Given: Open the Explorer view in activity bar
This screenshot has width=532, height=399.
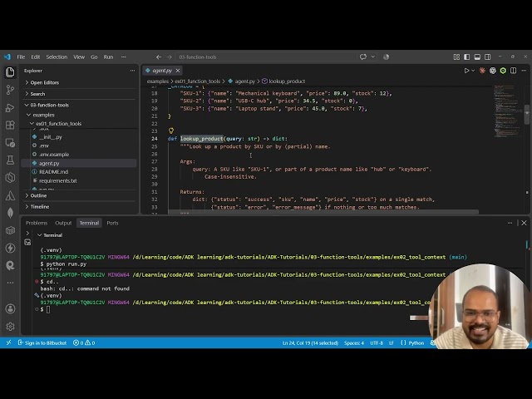Looking at the screenshot, I should point(10,72).
